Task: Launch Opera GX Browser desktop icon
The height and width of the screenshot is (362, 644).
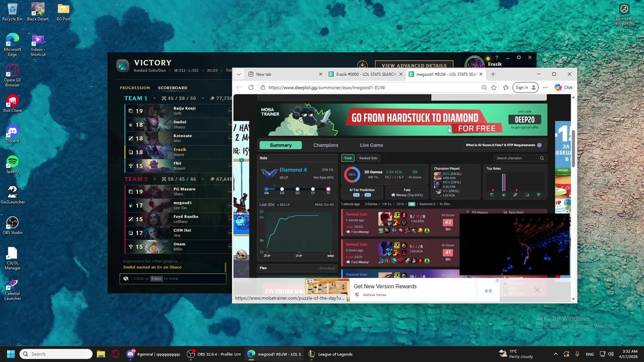Action: point(13,76)
